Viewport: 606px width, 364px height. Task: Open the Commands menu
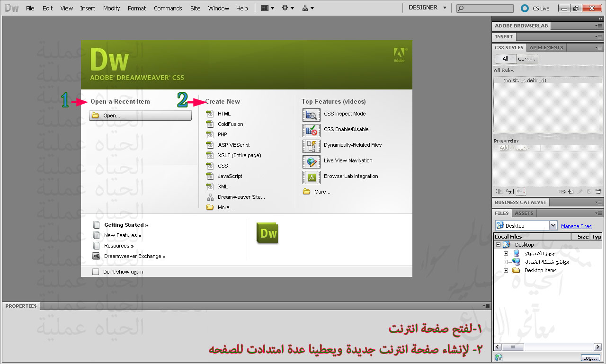click(x=168, y=8)
